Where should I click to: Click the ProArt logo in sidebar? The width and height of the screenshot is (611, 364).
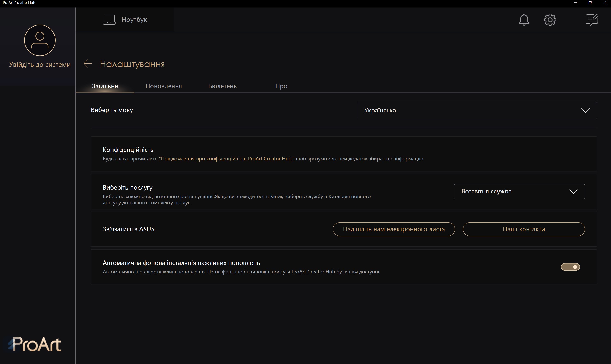(x=35, y=344)
